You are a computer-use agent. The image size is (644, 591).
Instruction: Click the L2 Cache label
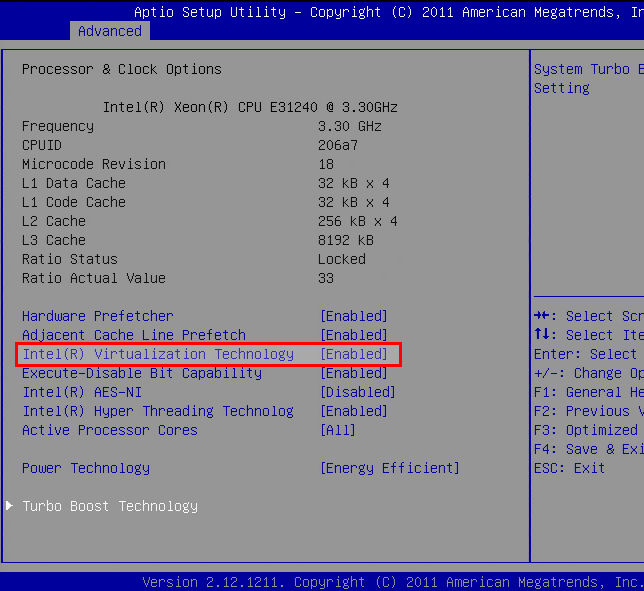pos(54,221)
